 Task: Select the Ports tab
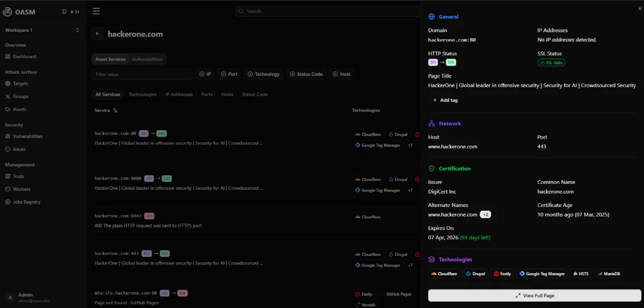tap(207, 95)
